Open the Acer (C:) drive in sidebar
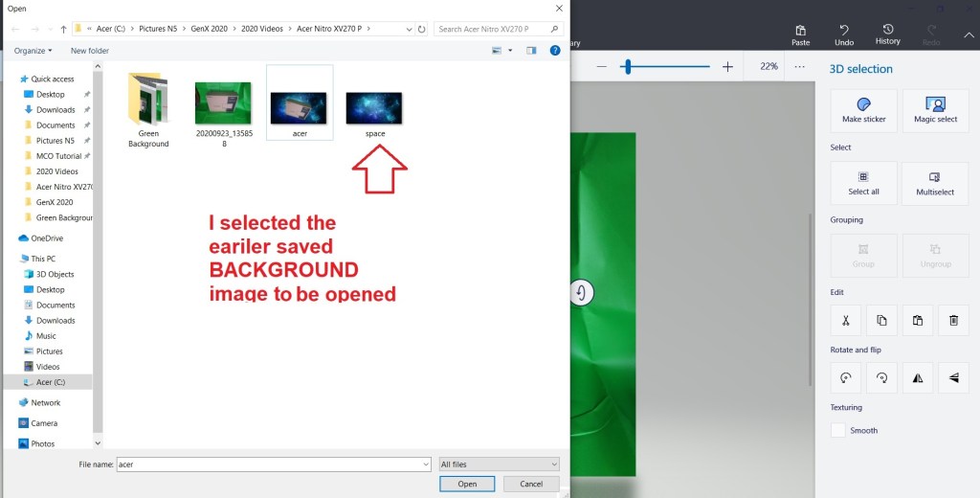The image size is (980, 498). 51,382
